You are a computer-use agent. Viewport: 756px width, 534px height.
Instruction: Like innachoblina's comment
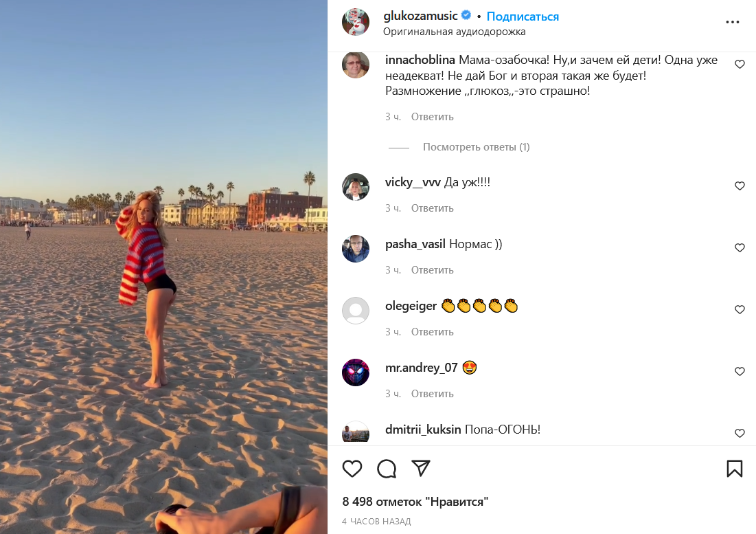[740, 65]
